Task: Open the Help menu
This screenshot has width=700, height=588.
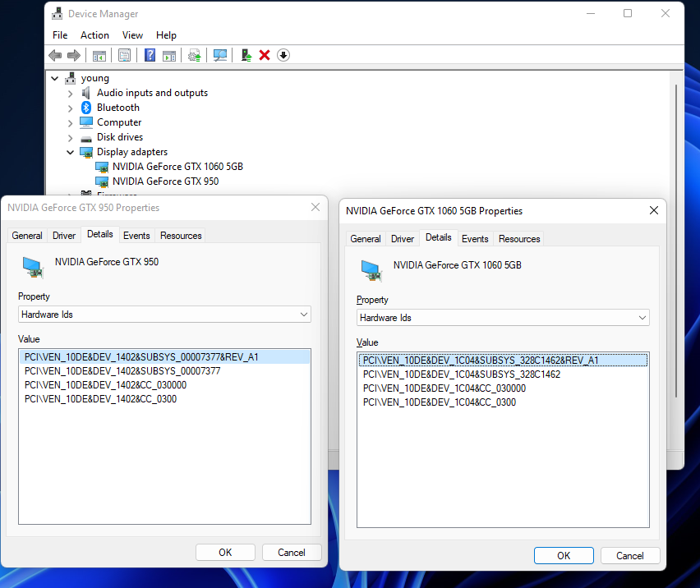Action: point(166,35)
